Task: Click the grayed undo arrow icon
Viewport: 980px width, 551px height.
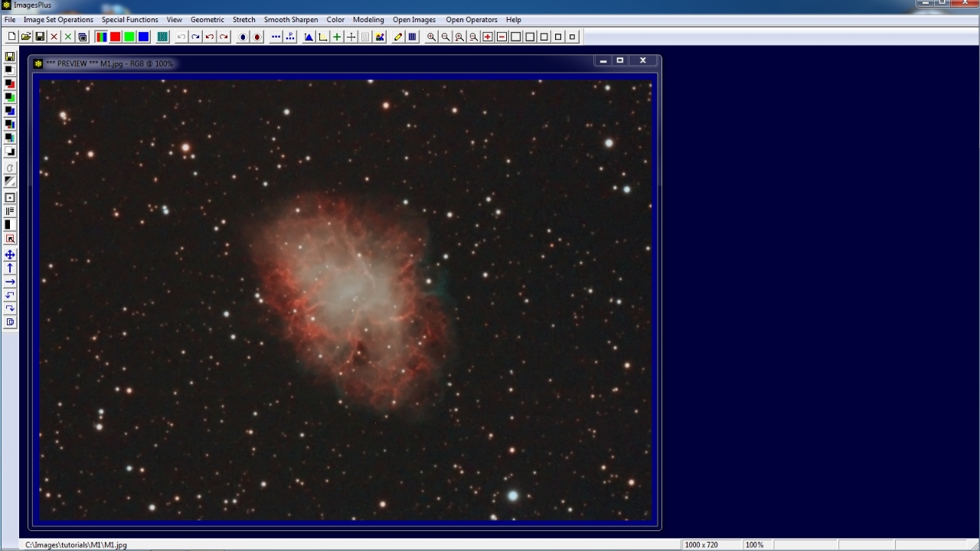Action: (x=181, y=37)
